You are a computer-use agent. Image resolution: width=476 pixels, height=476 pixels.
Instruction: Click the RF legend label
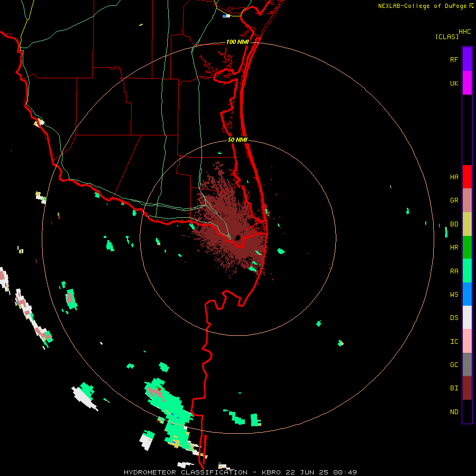coord(454,59)
